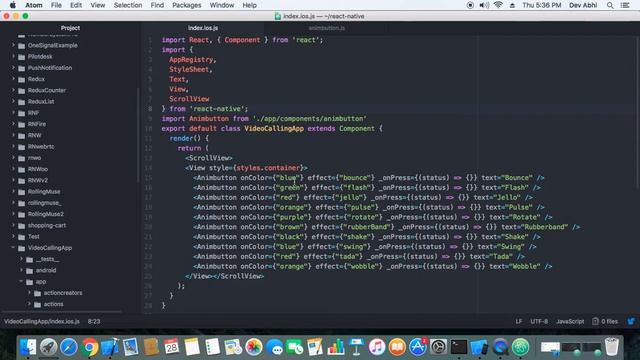The height and width of the screenshot is (360, 640).
Task: Open Reminders list icon in dock
Action: (x=212, y=347)
